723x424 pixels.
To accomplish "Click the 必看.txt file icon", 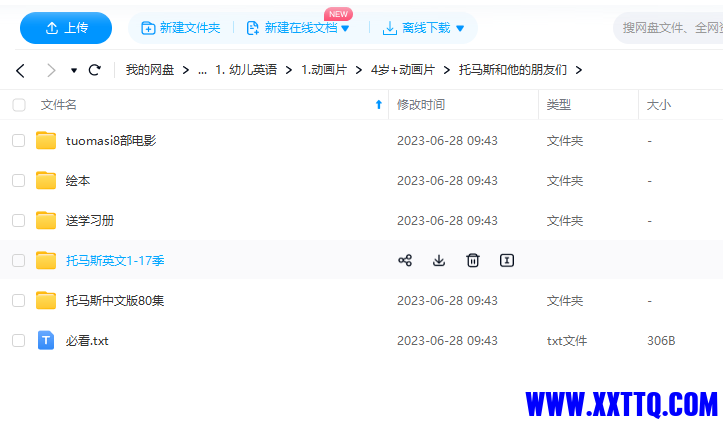I will pos(46,341).
